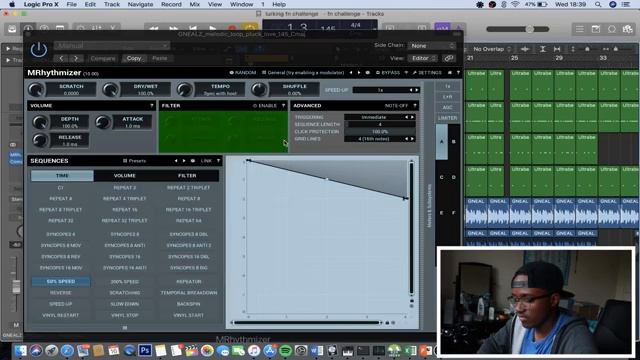Switch to the TIME sequences tab
Viewport: 640px width, 360px height.
[x=62, y=176]
